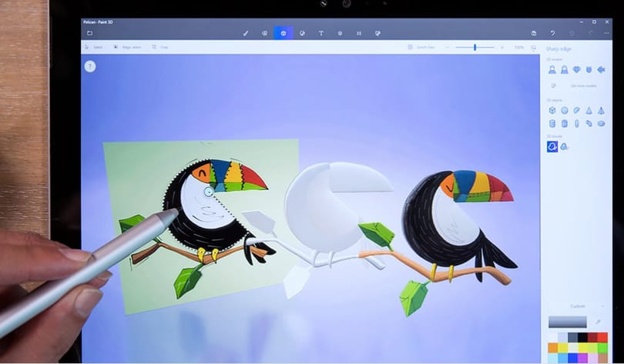
Task: Select the cylinder 3D object
Action: pos(552,124)
